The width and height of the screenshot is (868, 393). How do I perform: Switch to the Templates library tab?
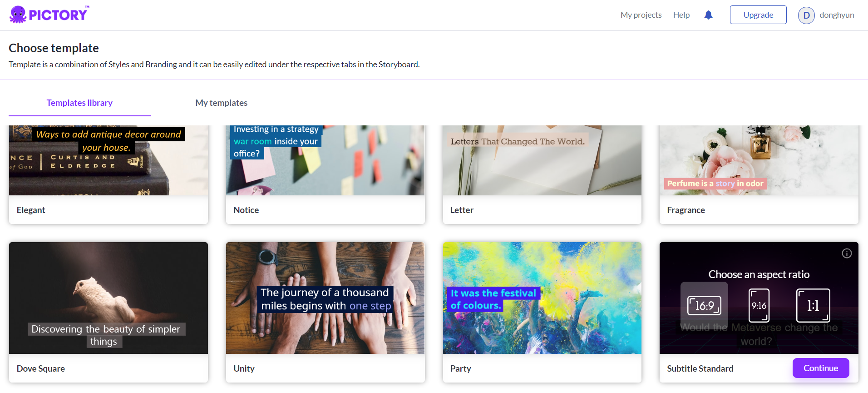pos(79,103)
